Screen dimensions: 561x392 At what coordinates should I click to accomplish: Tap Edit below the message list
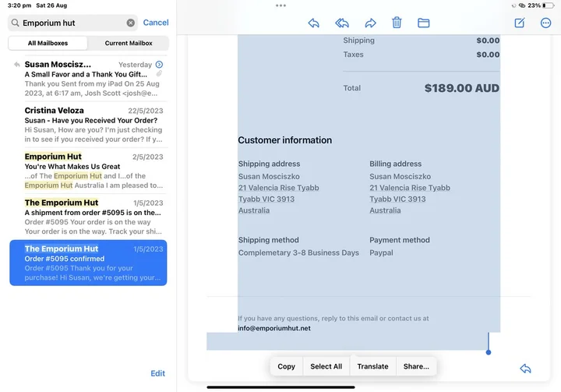click(x=157, y=373)
